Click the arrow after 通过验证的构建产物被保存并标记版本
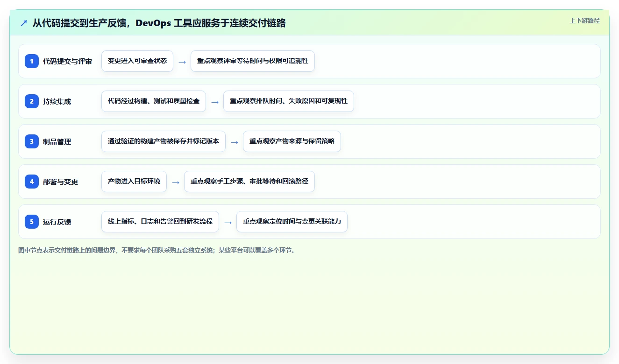Screen dimensions: 619x364 pyautogui.click(x=235, y=142)
